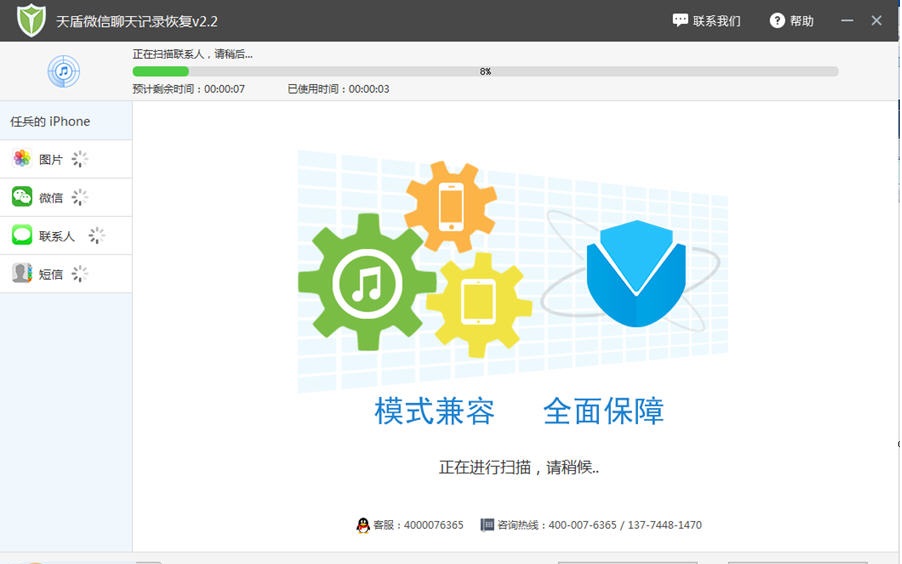Click the 已使用时间：00:00:03 text

(338, 89)
